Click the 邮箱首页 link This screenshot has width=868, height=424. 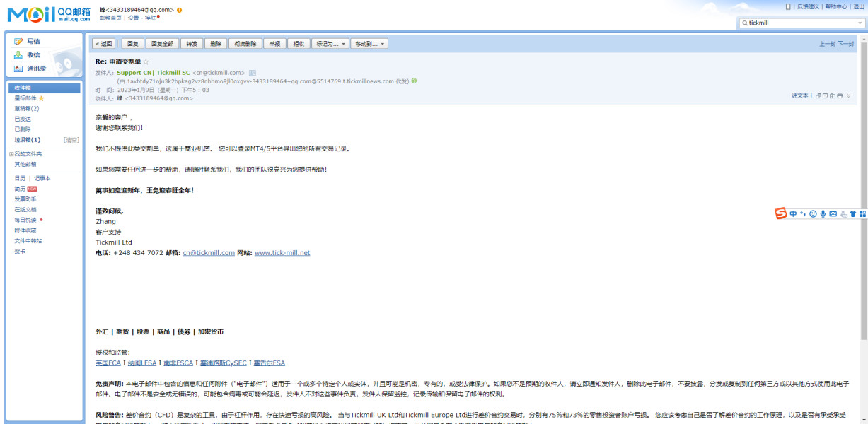coord(111,18)
